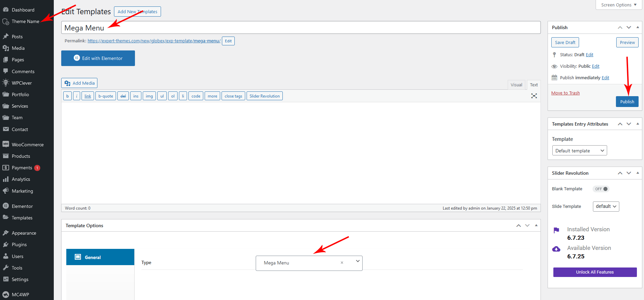Select the General tab in Template Options
Image resolution: width=644 pixels, height=300 pixels.
100,257
